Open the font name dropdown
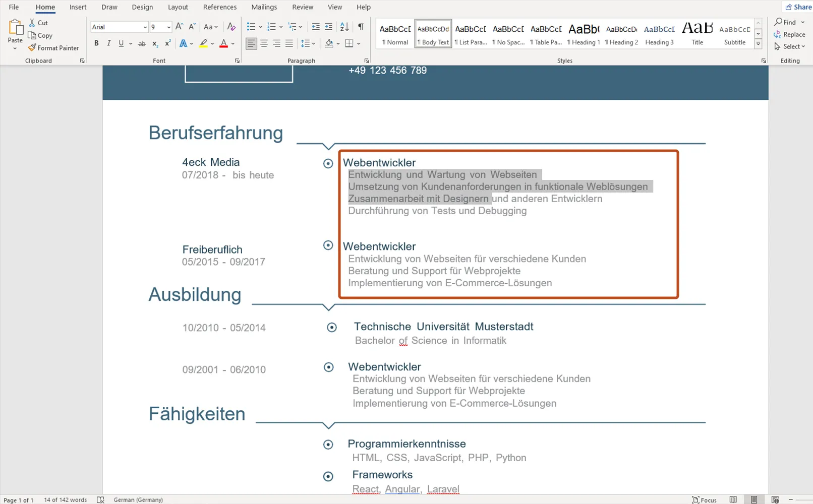 click(145, 27)
